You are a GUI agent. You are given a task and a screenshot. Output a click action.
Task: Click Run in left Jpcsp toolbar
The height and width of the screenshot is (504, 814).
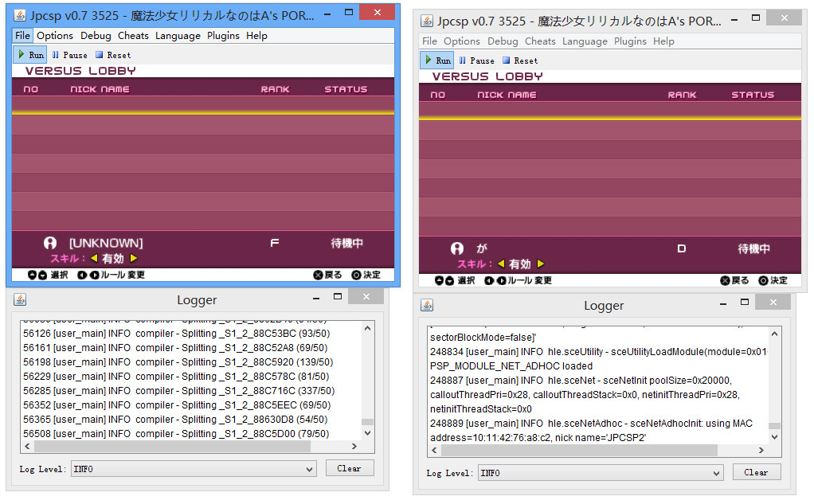[x=30, y=55]
